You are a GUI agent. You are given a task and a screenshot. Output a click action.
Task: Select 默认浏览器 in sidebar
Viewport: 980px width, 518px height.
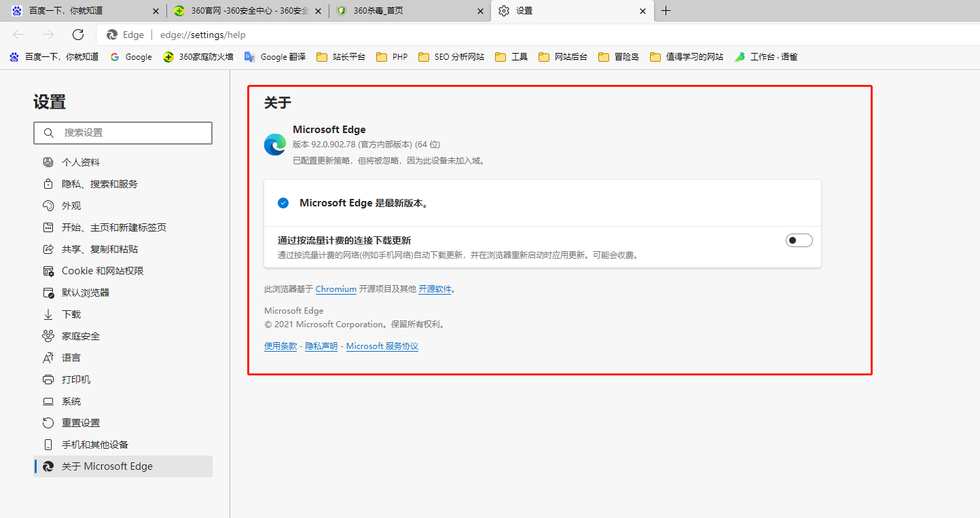tap(86, 293)
